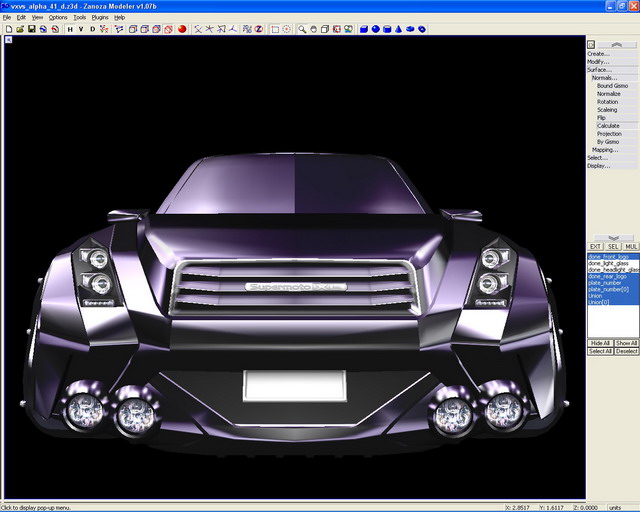The height and width of the screenshot is (512, 640).
Task: Choose the By Gismo command
Action: point(617,142)
